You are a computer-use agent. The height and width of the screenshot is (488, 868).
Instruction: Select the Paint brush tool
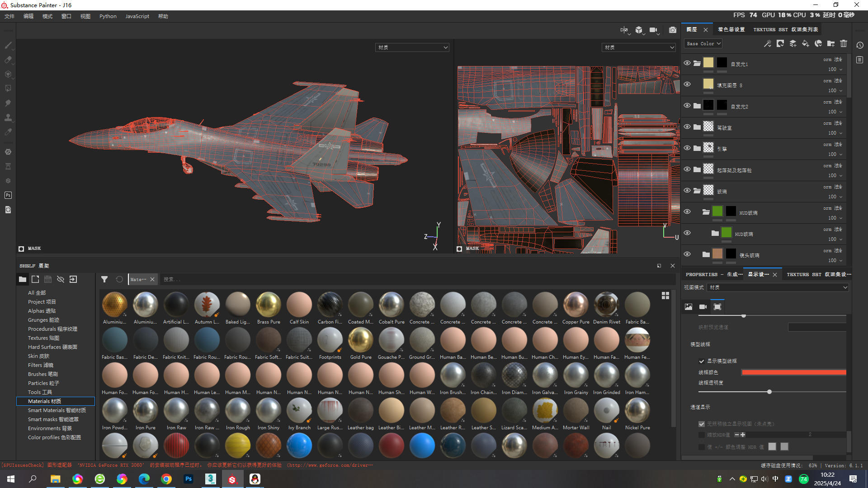[x=8, y=45]
